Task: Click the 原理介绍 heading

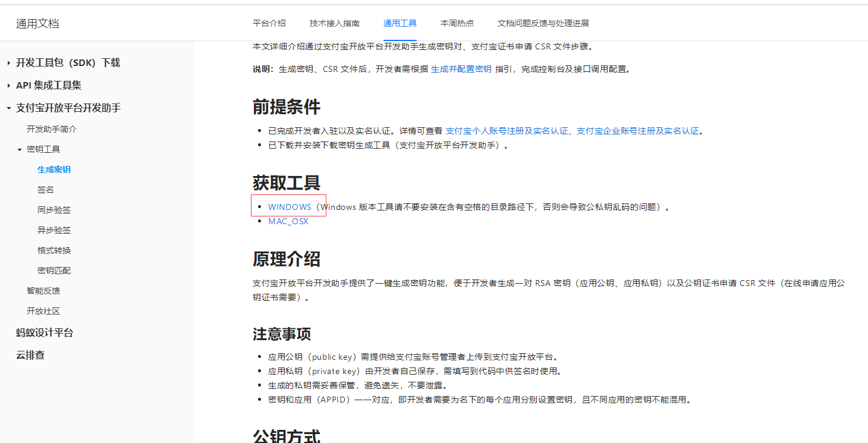Action: point(287,259)
